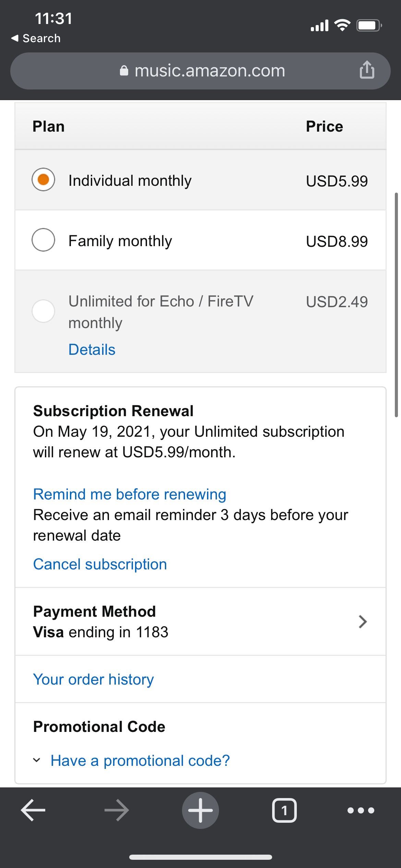Tap the padlock icon in the address bar
The image size is (401, 868).
[123, 71]
